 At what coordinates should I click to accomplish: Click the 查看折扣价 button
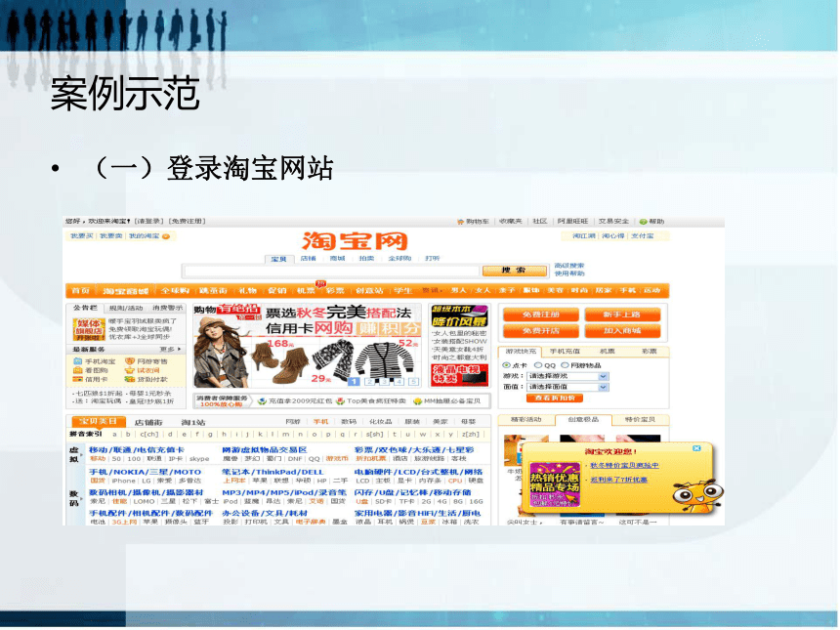(555, 399)
